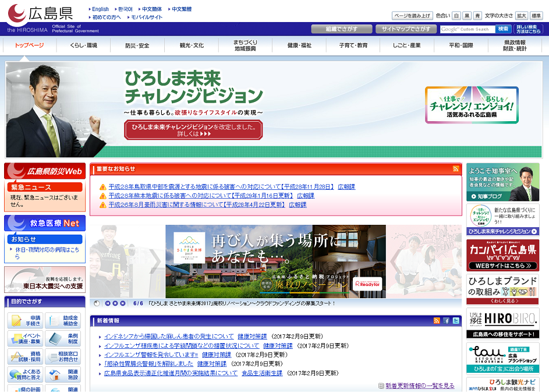Image resolution: width=549 pixels, height=392 pixels.
Task: Click 組織でさがす button
Action: (341, 29)
